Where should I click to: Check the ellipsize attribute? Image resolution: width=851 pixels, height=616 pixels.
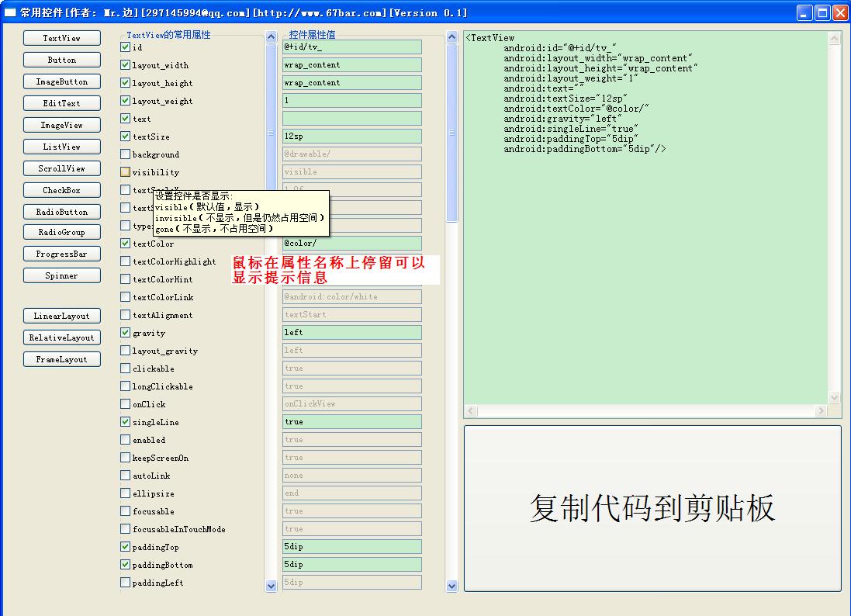pyautogui.click(x=126, y=493)
